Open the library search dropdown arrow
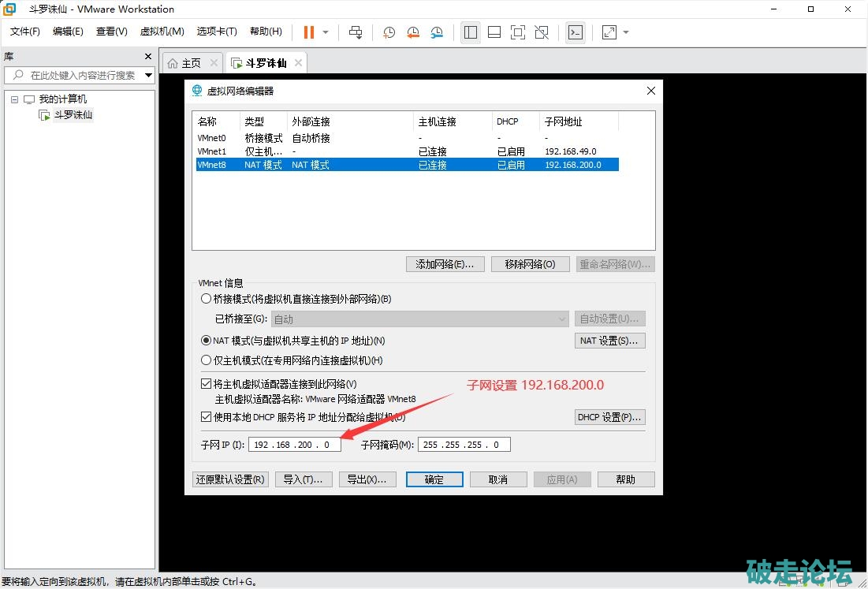868x589 pixels. click(x=148, y=76)
